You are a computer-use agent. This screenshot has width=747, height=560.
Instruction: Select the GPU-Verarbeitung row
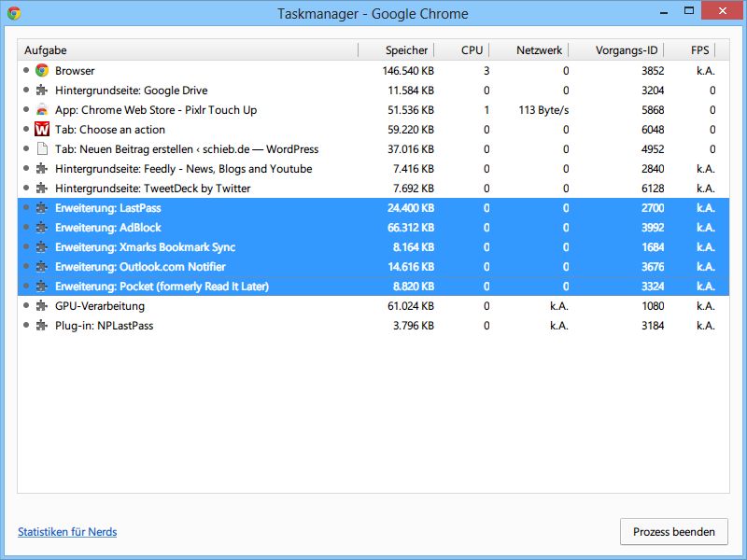point(373,305)
